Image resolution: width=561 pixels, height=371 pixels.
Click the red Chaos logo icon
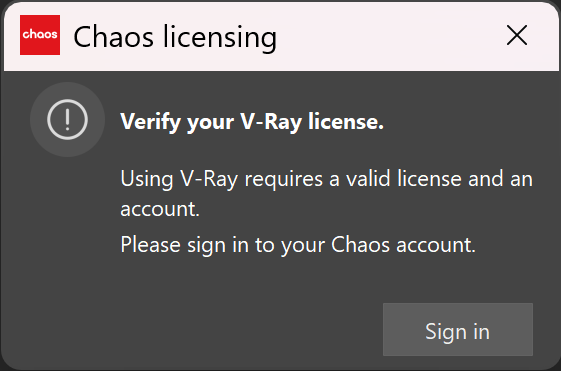click(x=40, y=35)
